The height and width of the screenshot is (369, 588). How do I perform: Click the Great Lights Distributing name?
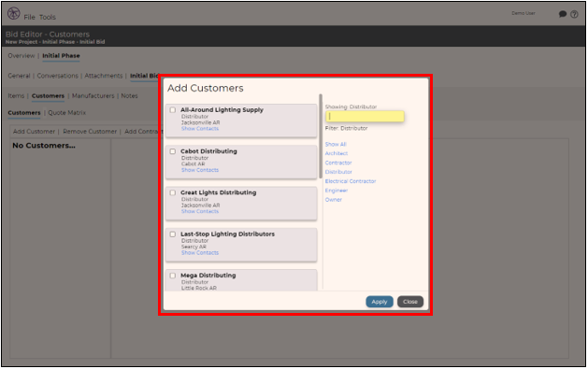pyautogui.click(x=218, y=193)
